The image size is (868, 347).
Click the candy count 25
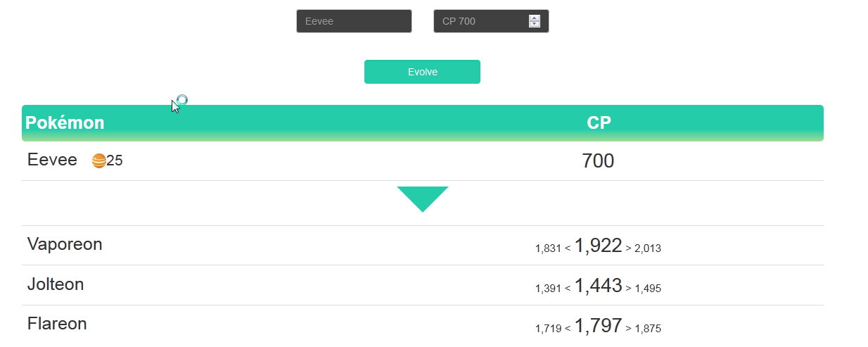[115, 161]
